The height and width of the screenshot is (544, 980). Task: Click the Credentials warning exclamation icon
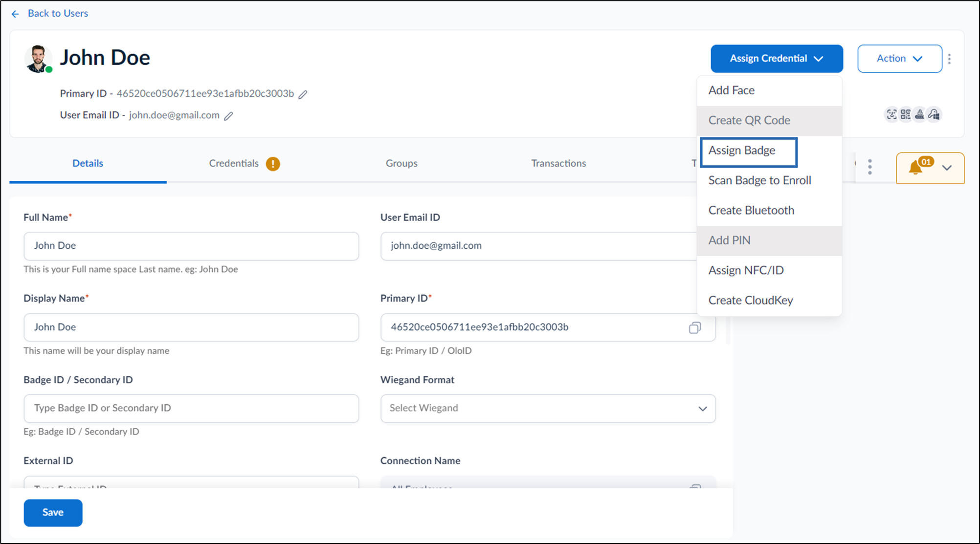coord(273,164)
